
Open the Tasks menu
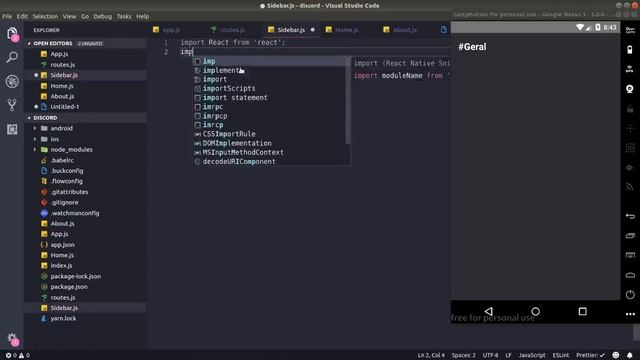(x=124, y=16)
